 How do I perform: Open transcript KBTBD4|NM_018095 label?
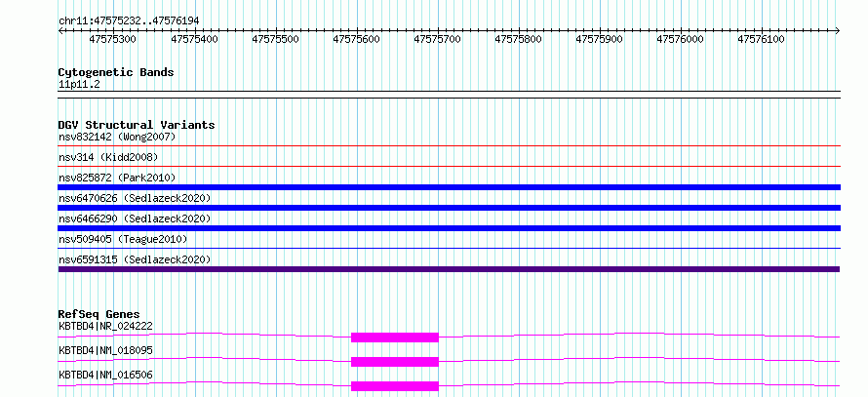105,350
